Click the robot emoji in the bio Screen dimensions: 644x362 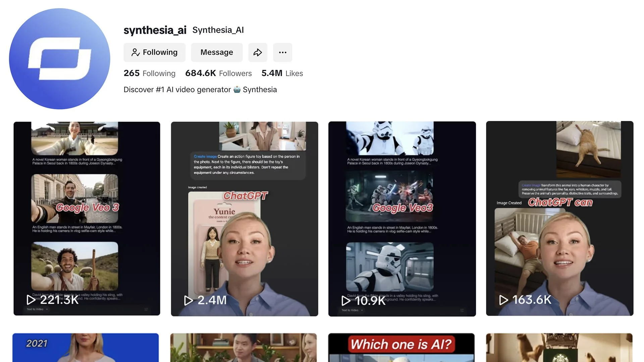[237, 89]
